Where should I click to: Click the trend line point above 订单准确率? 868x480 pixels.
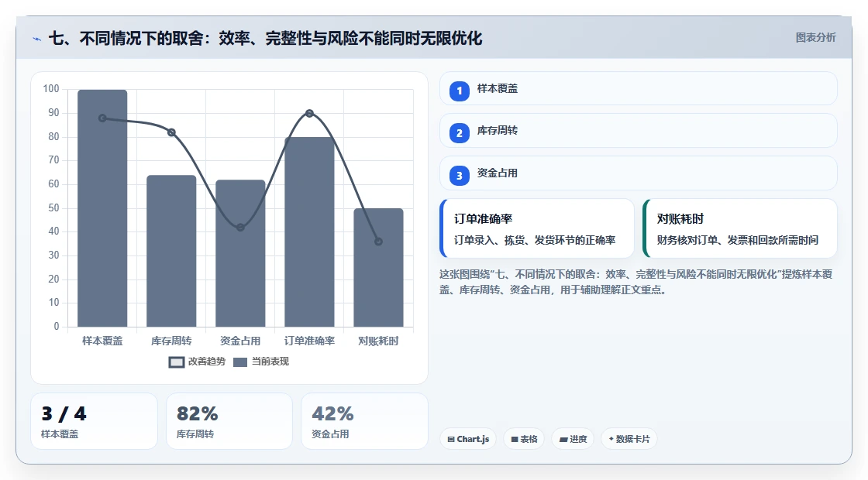click(x=309, y=113)
